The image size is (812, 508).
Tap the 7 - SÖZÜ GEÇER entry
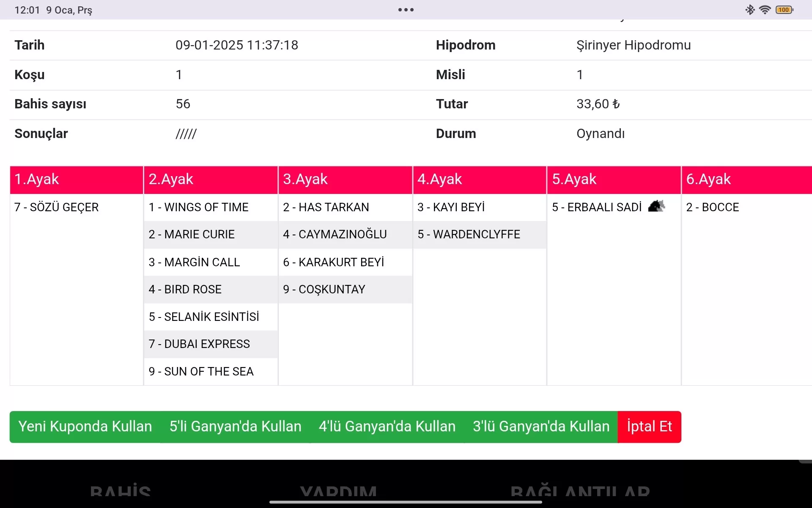[x=57, y=207]
